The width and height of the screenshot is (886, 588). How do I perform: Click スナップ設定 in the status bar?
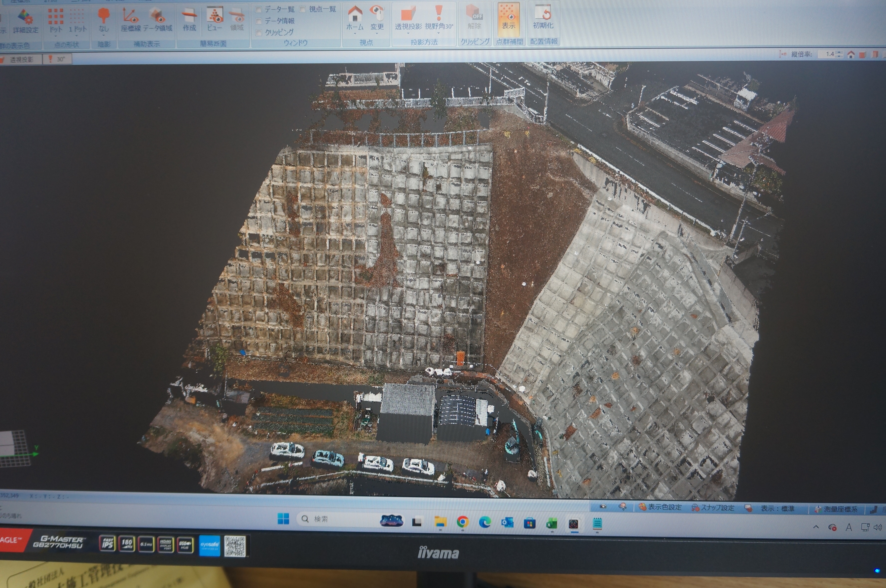(x=713, y=507)
